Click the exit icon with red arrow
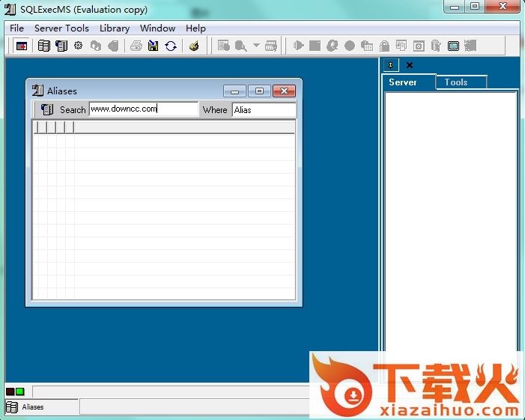Image resolution: width=525 pixels, height=420 pixels. (22, 46)
